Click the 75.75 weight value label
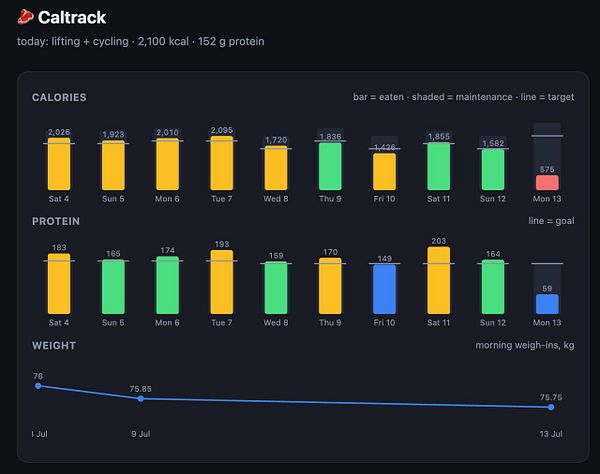Screen dimensions: 600x474 point(551,397)
